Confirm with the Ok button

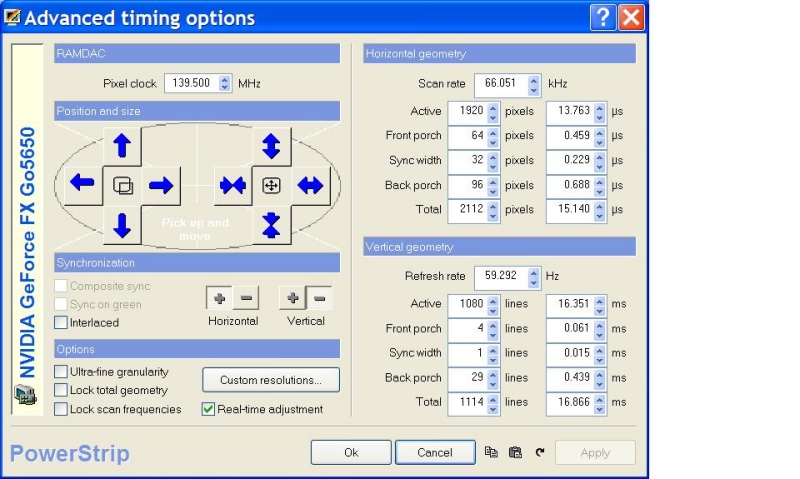coord(351,452)
